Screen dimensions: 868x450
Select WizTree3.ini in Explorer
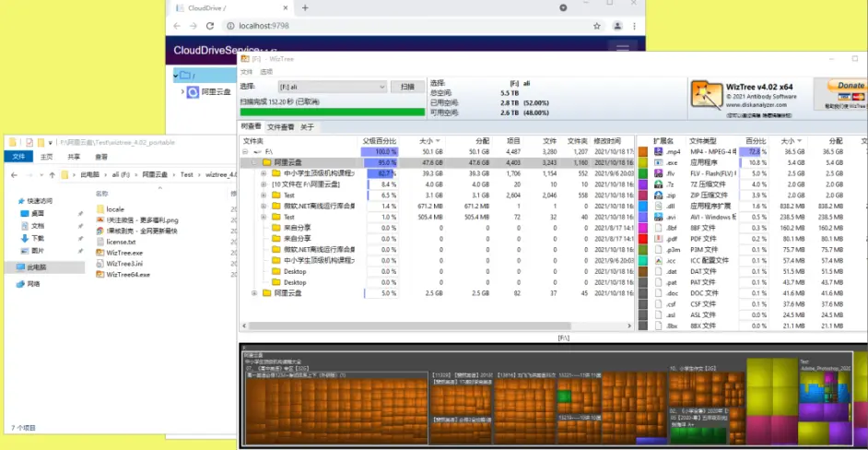click(x=119, y=263)
